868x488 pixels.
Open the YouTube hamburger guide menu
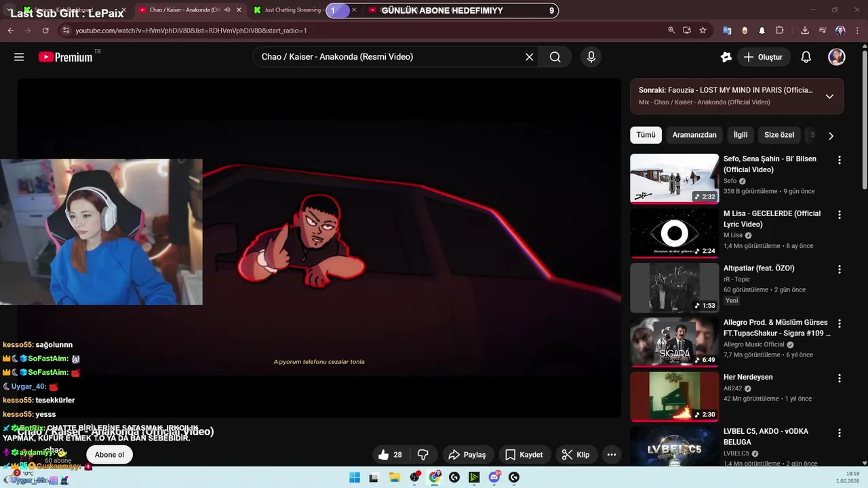(x=19, y=57)
